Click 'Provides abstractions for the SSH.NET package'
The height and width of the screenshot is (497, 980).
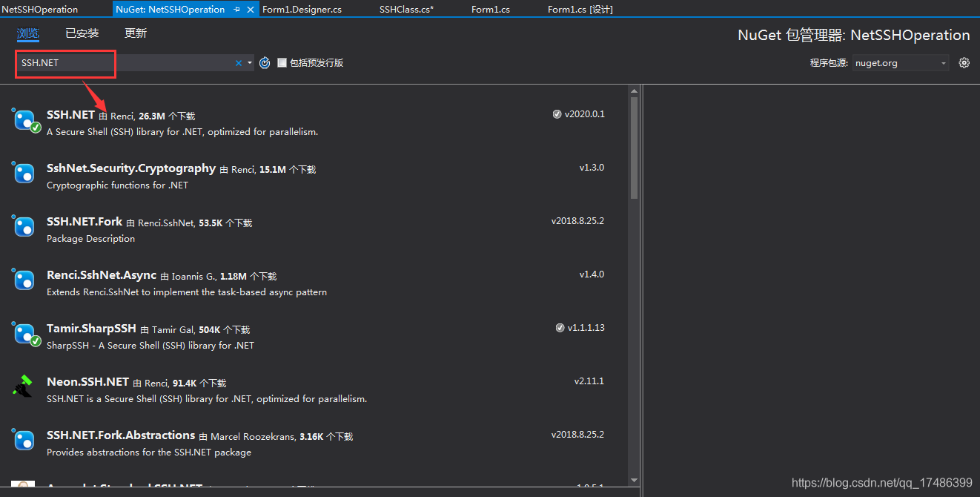click(149, 452)
